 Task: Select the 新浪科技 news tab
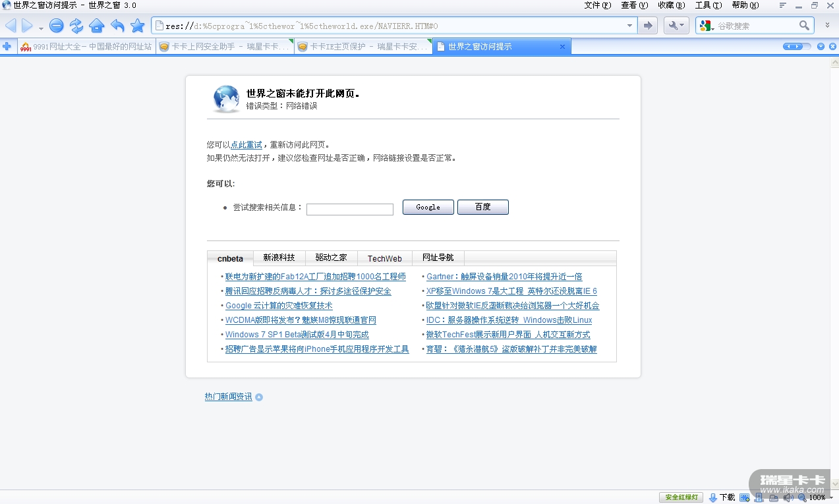coord(279,258)
